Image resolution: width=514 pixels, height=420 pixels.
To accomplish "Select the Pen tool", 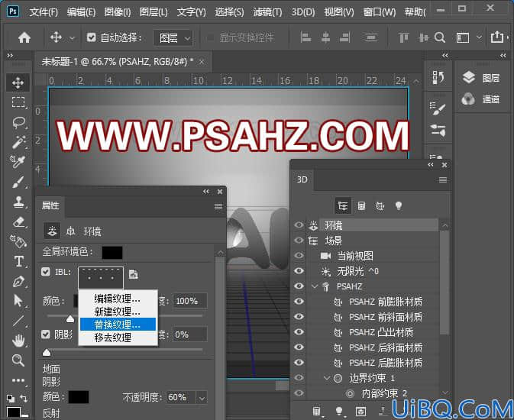I will tap(18, 281).
